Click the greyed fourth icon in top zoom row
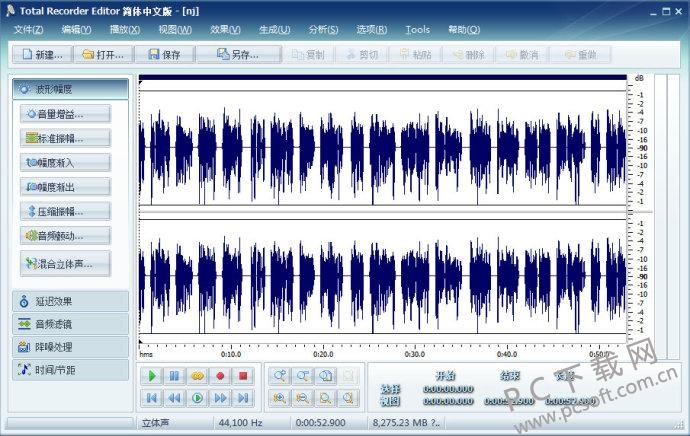 (348, 376)
